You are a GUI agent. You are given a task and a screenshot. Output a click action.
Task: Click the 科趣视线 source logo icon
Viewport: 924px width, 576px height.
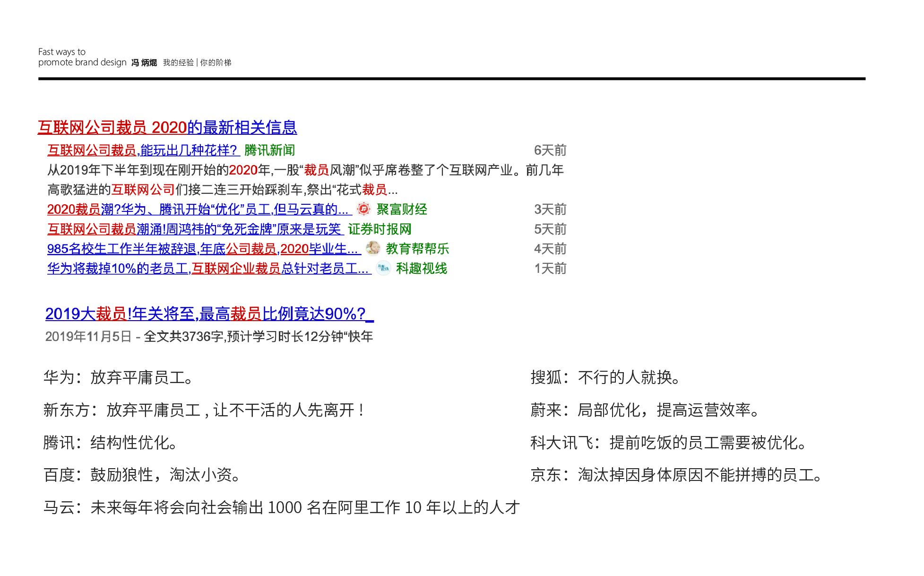pos(383,268)
